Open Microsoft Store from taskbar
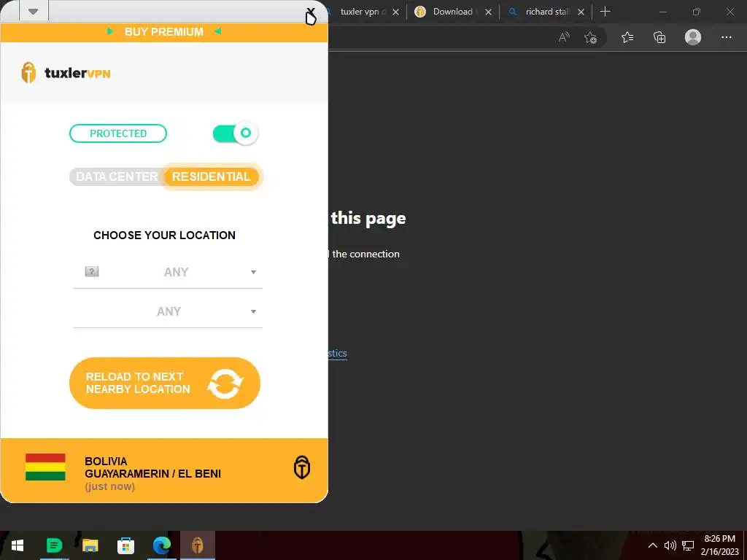The image size is (747, 560). (125, 545)
